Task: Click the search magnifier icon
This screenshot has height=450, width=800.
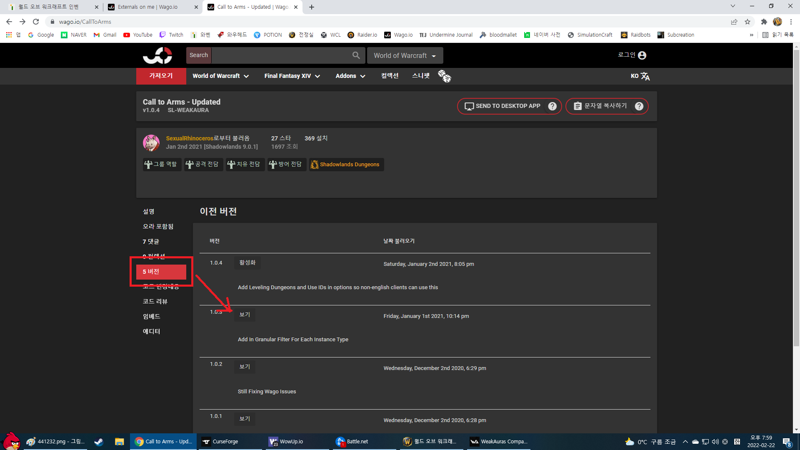Action: (356, 55)
